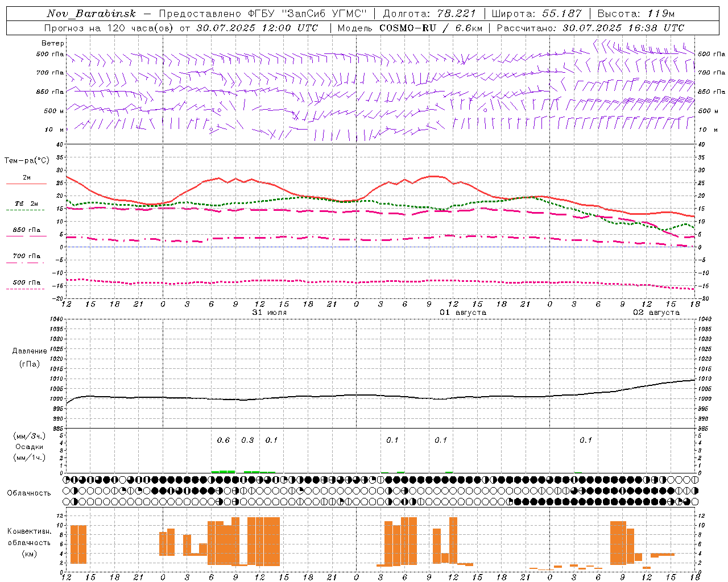Click the (гПа) unit label under Давление
The height and width of the screenshot is (582, 728).
(30, 364)
